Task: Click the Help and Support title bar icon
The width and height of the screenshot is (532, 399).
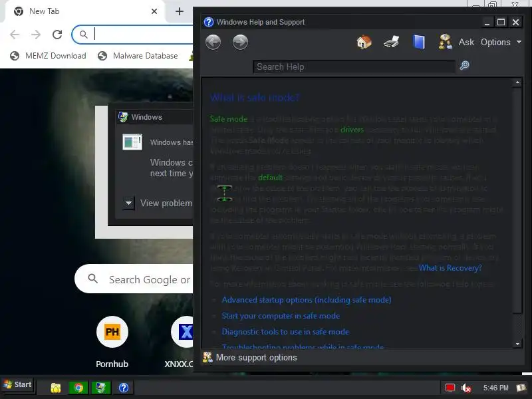Action: (209, 22)
